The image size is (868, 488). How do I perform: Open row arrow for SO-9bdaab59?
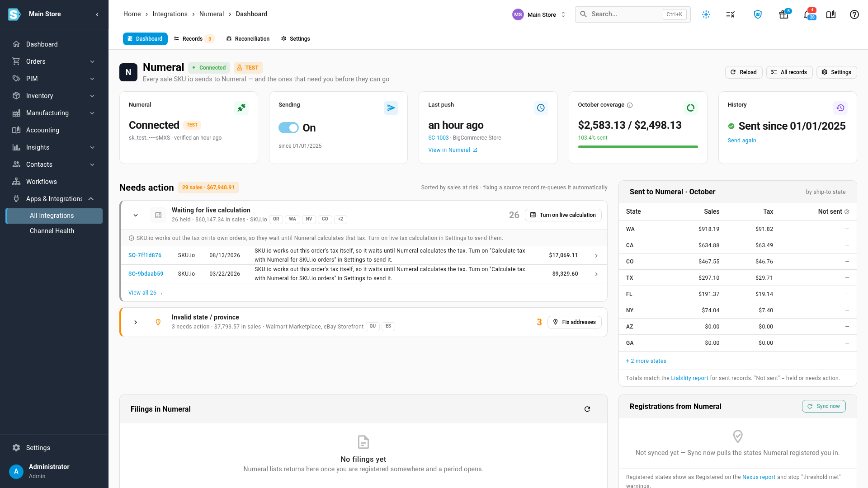coord(596,274)
